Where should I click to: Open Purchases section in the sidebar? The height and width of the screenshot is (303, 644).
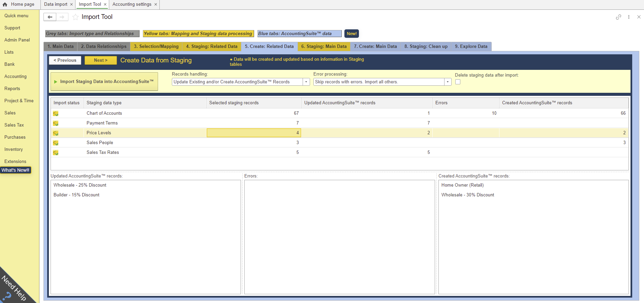[15, 137]
